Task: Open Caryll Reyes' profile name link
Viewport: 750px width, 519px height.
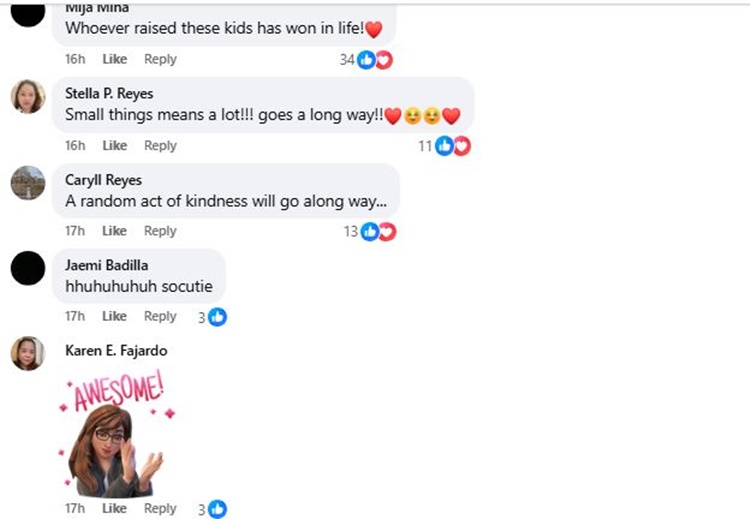Action: 103,180
